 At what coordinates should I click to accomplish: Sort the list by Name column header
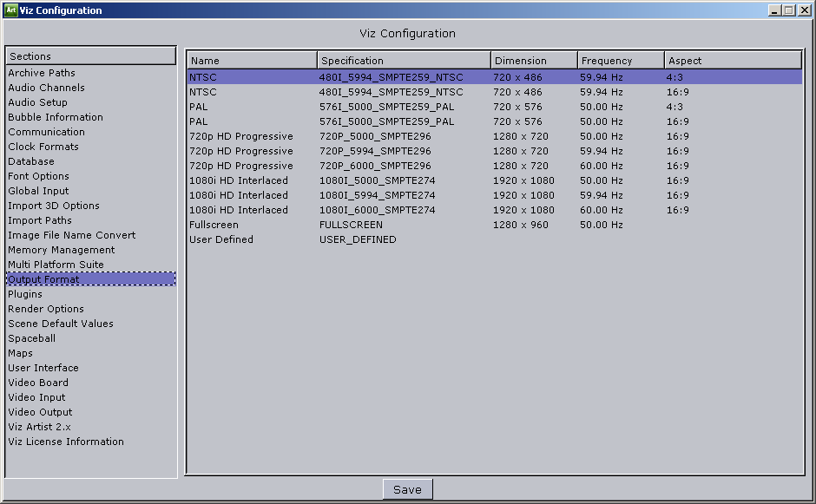pyautogui.click(x=252, y=61)
